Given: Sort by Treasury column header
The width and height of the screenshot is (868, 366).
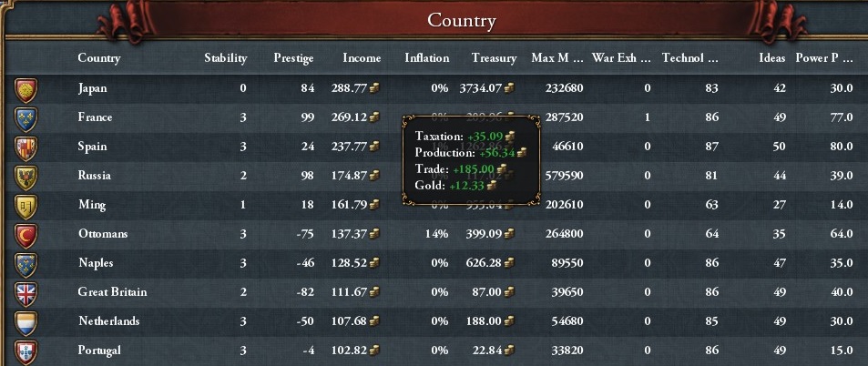Looking at the screenshot, I should (x=494, y=58).
